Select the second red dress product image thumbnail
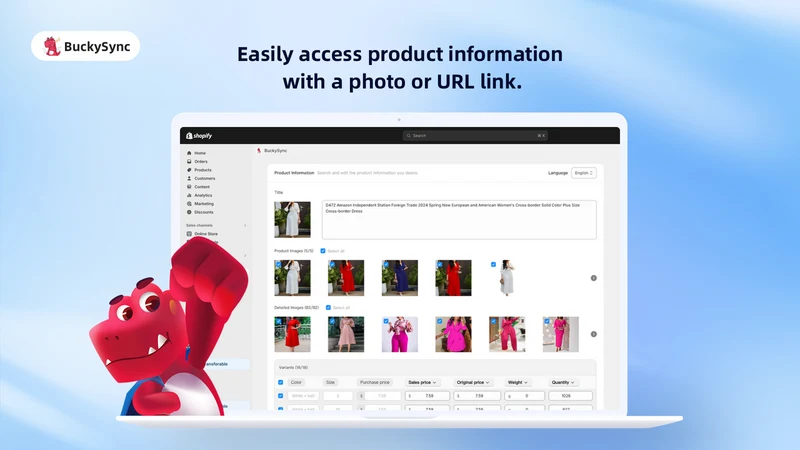The height and width of the screenshot is (450, 800). pyautogui.click(x=454, y=278)
